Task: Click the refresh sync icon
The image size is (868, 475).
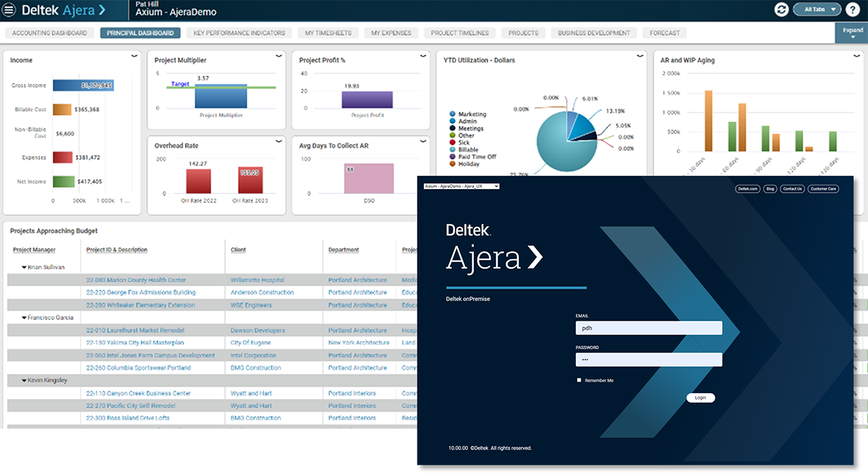Action: (781, 10)
